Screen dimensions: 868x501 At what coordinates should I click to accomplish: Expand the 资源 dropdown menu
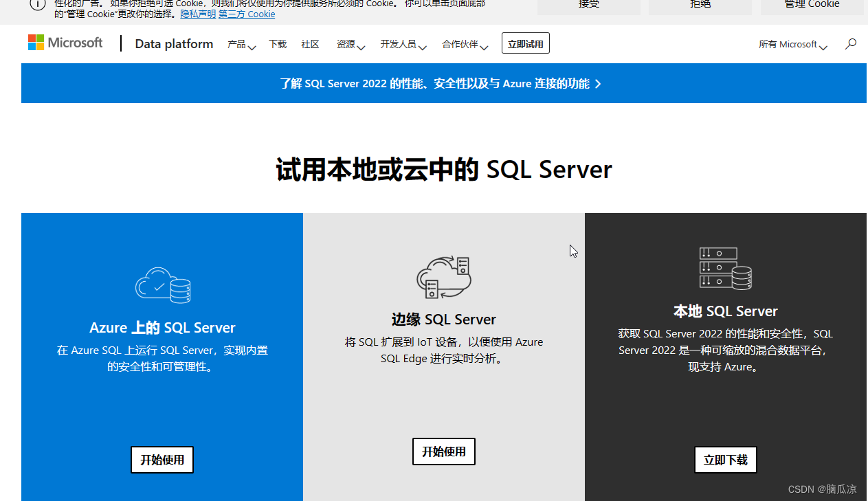350,44
